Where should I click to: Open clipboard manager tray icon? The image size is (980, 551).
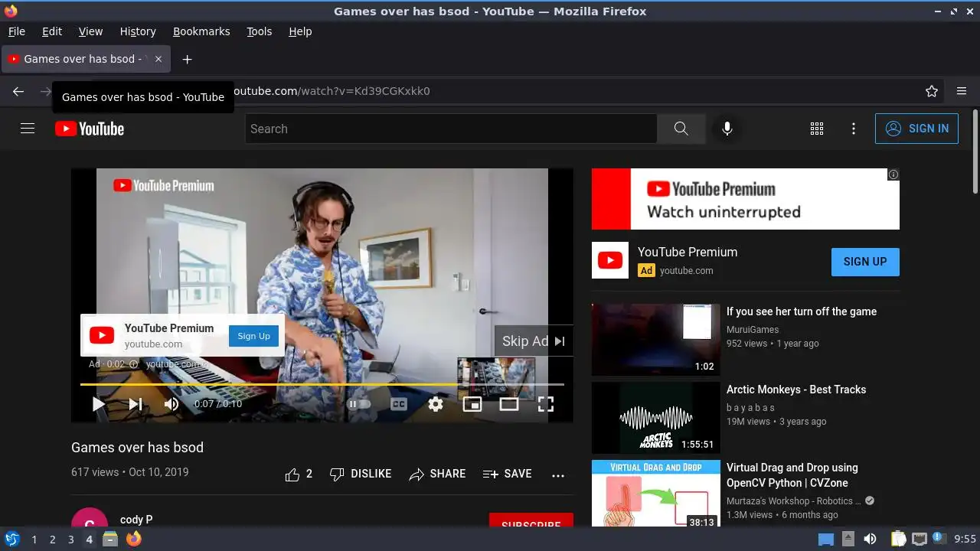(898, 539)
